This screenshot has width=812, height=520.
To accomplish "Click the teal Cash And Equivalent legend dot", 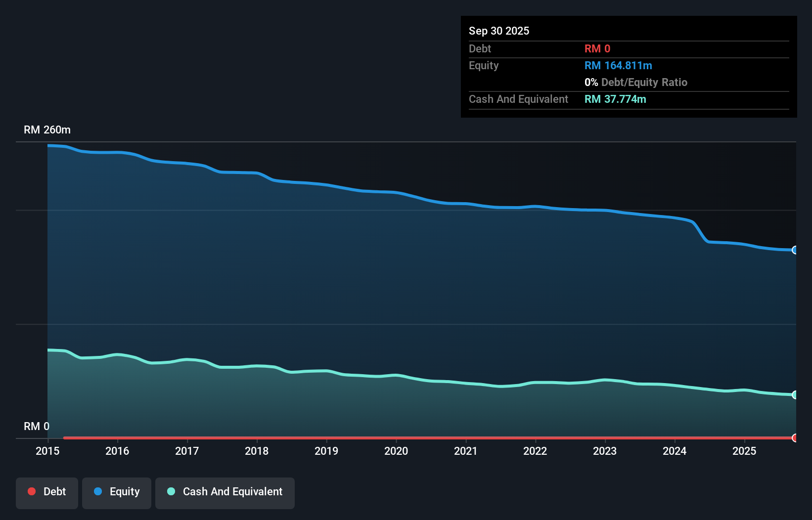I will coord(171,491).
